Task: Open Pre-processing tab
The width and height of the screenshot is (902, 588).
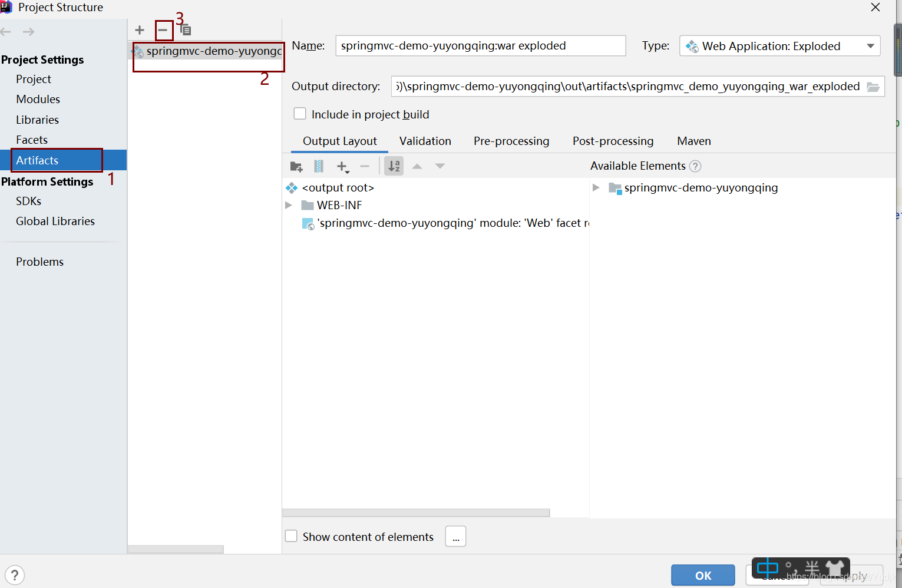Action: click(x=511, y=141)
